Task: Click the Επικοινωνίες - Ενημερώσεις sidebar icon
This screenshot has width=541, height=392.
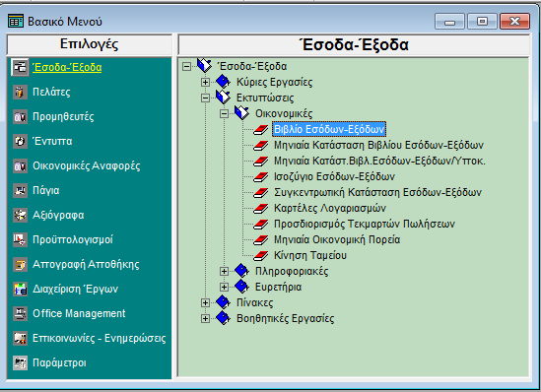Action: pos(20,338)
